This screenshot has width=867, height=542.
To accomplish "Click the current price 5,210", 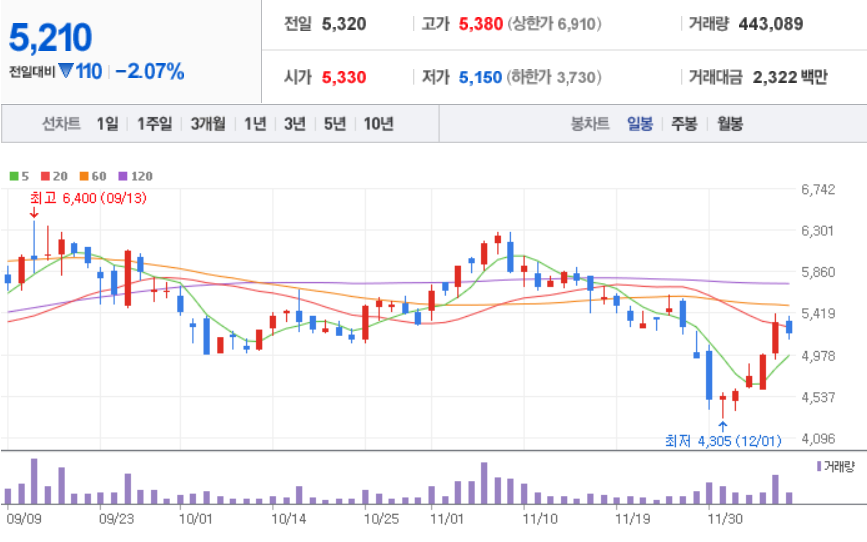I will coord(50,38).
